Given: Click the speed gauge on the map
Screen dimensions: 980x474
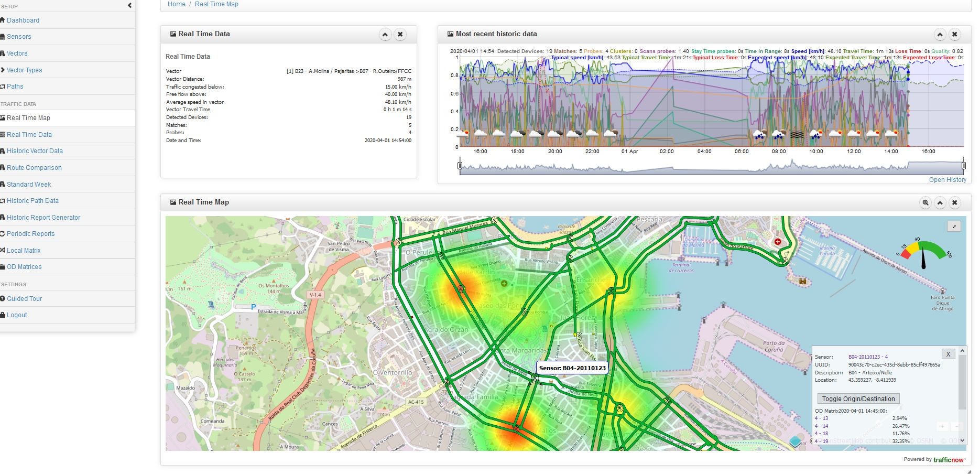Looking at the screenshot, I should pos(923,253).
